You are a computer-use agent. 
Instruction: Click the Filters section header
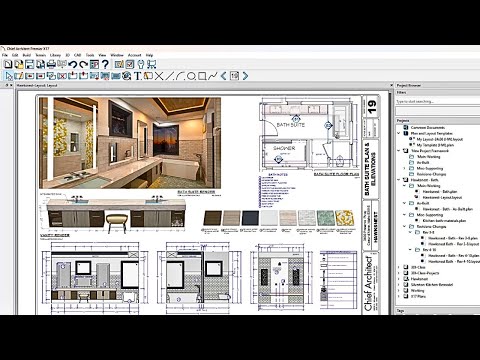point(437,92)
